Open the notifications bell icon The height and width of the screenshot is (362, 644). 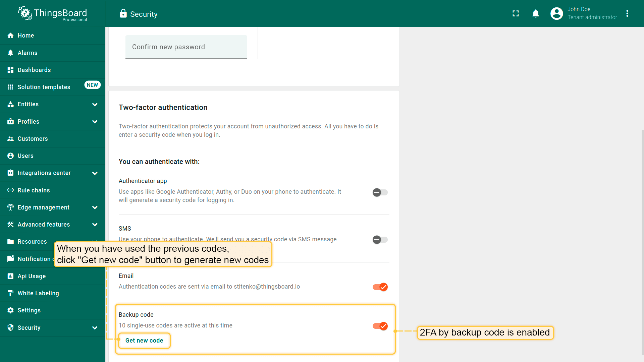click(536, 13)
